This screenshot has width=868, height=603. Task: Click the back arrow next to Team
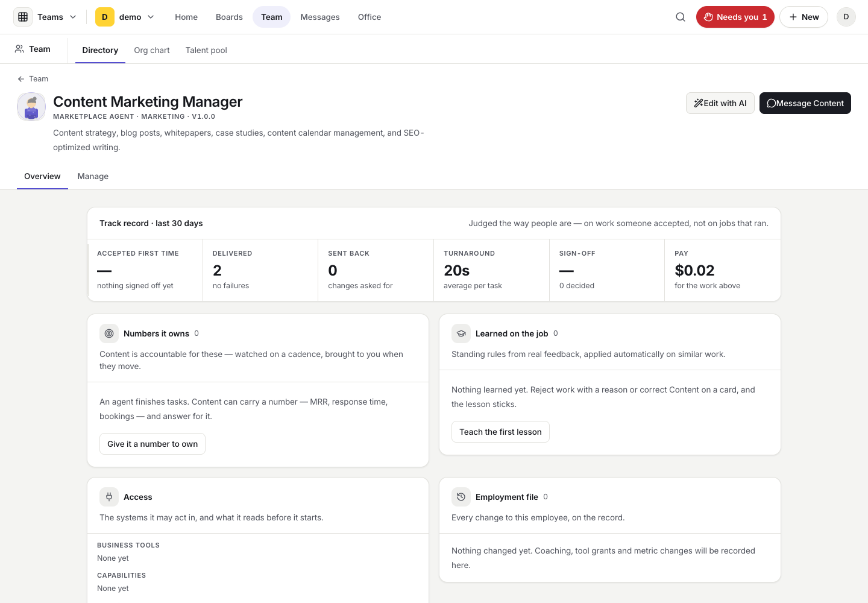(21, 79)
